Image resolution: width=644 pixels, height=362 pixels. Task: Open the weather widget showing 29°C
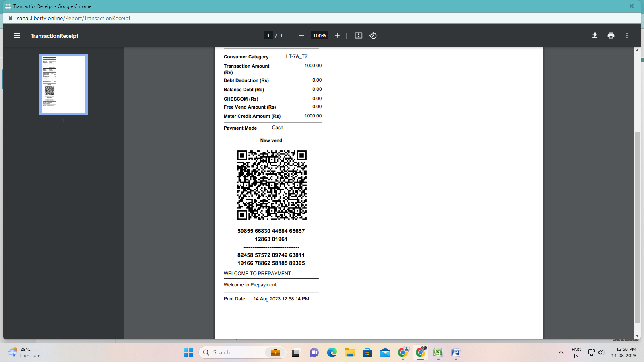(24, 352)
